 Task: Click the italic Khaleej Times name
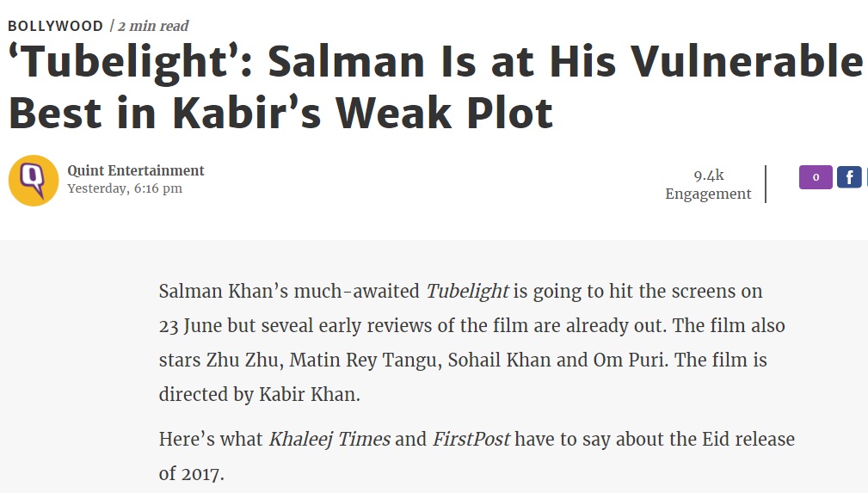point(330,440)
